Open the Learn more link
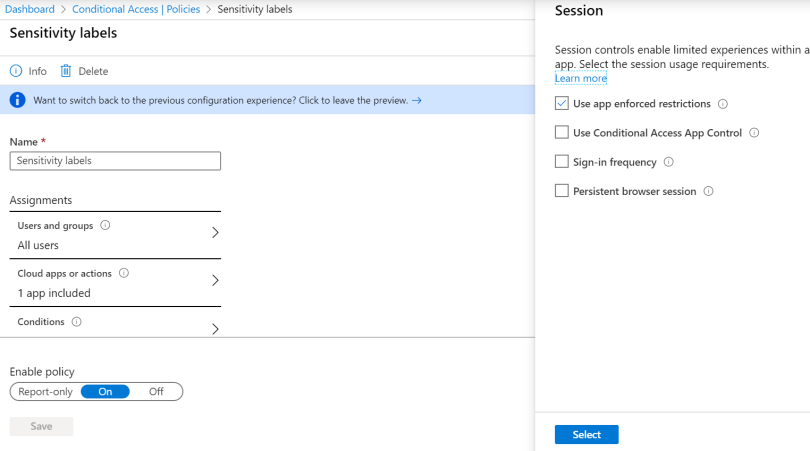810x451 pixels. click(581, 78)
